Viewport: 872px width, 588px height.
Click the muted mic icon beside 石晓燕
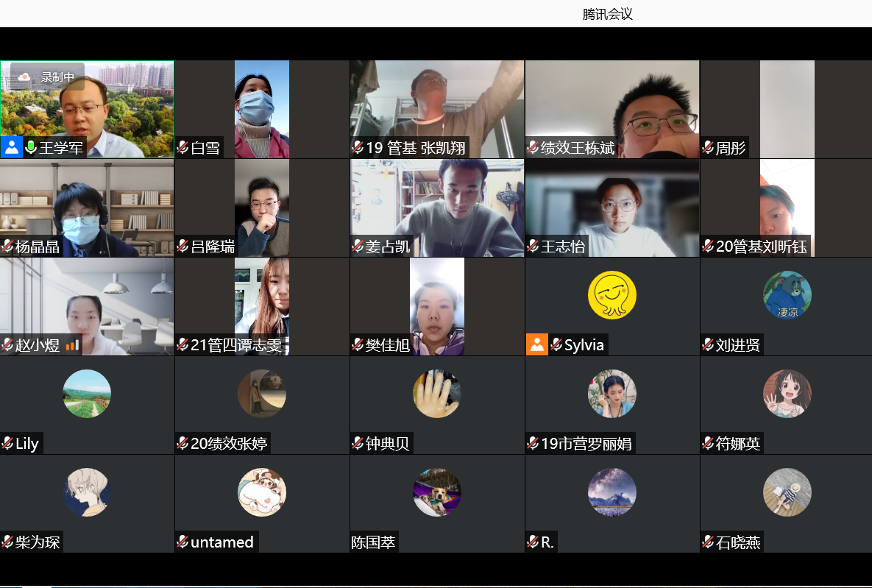tap(708, 543)
